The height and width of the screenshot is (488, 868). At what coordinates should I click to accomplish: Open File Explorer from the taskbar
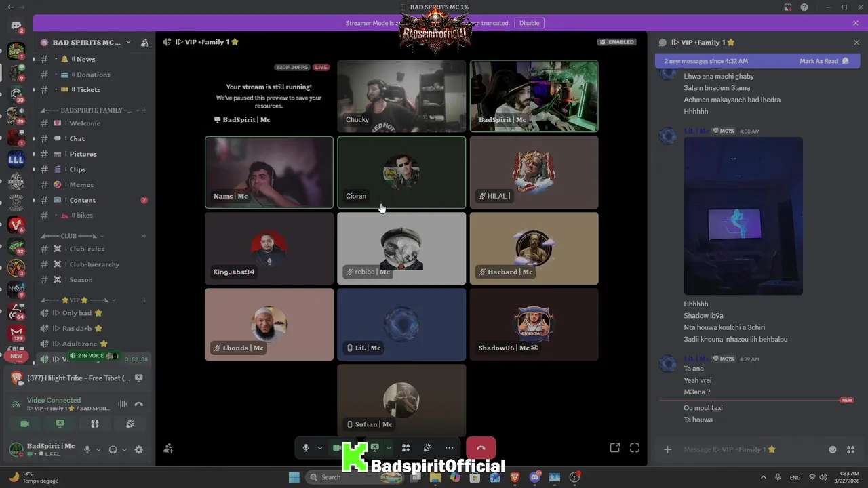[x=435, y=477]
